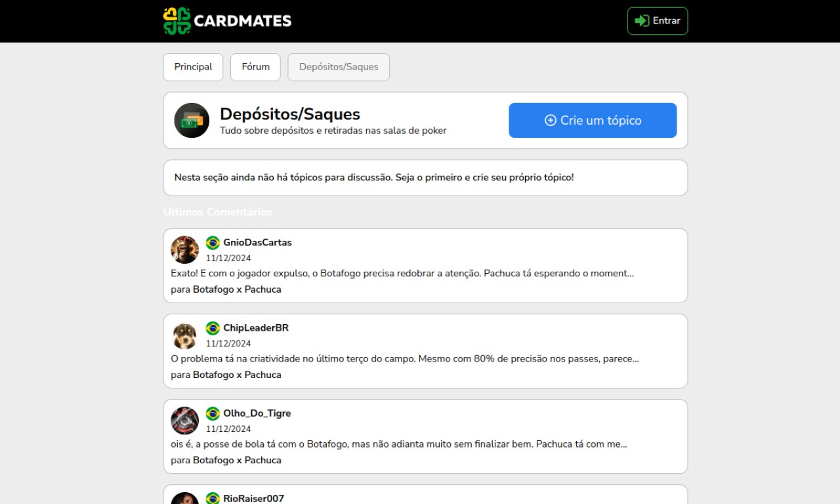Click the 11/12/2024 date under ChipLeaderBR

tap(228, 343)
